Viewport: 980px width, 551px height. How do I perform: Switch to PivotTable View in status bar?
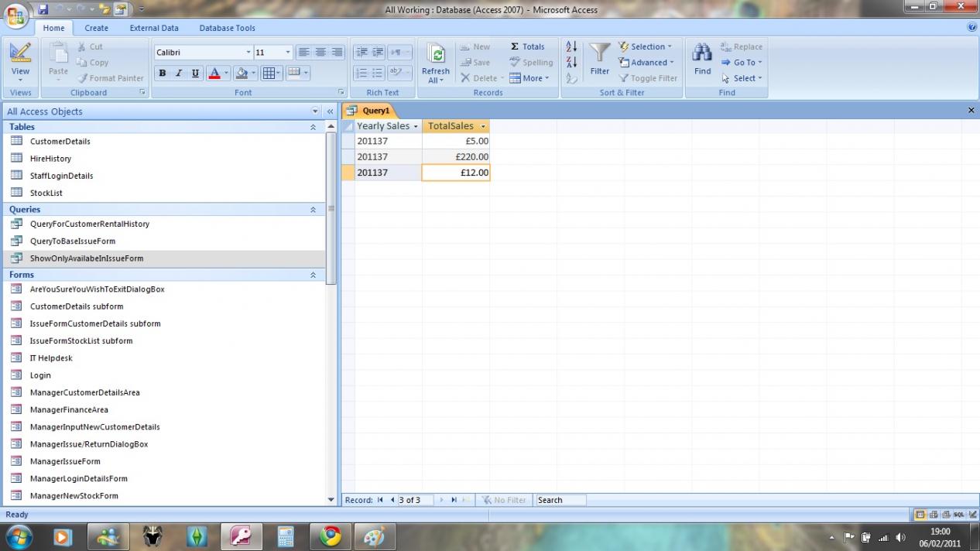(x=934, y=515)
